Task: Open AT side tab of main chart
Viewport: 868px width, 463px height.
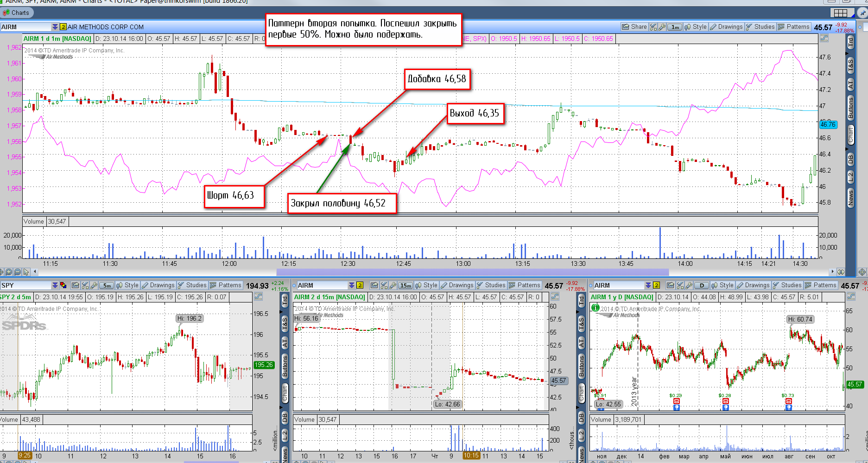Action: click(851, 84)
